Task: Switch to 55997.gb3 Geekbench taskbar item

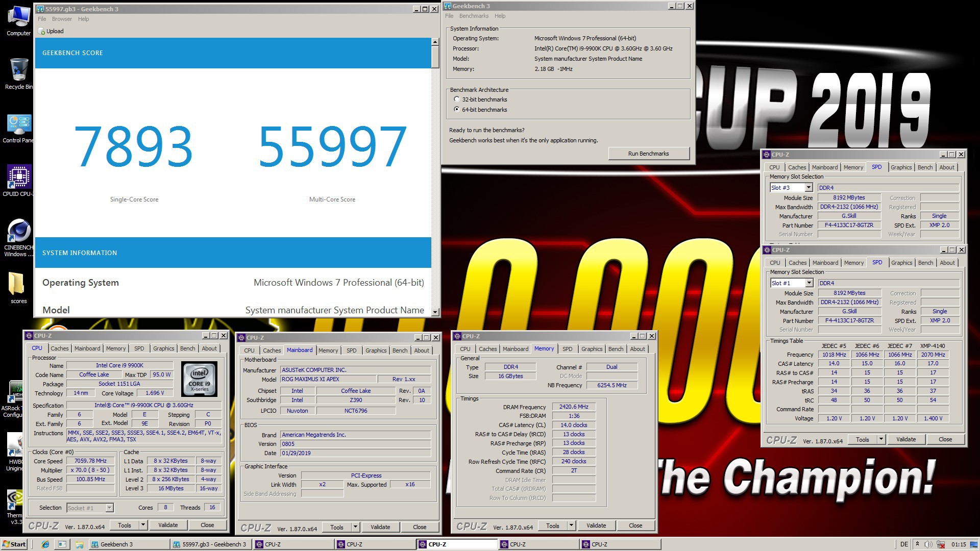Action: click(x=210, y=544)
